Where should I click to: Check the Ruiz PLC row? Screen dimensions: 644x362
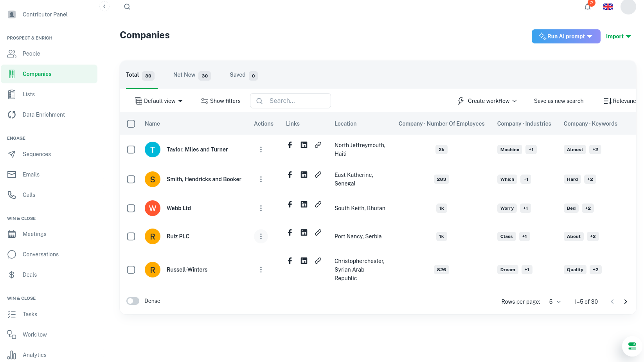tap(131, 236)
